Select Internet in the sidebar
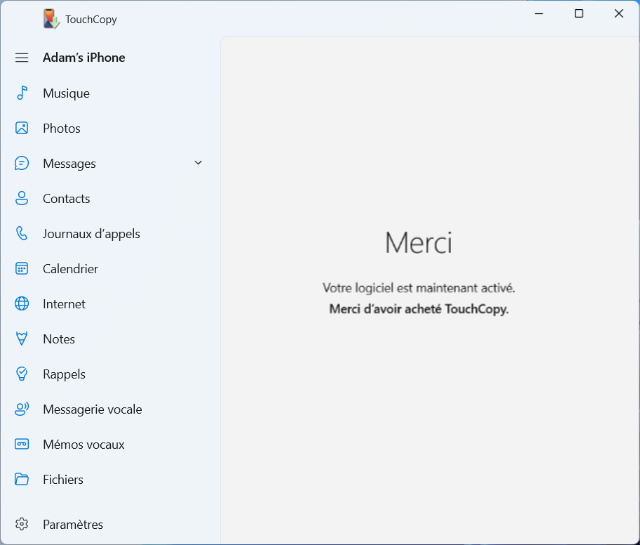Image resolution: width=640 pixels, height=545 pixels. point(110,304)
